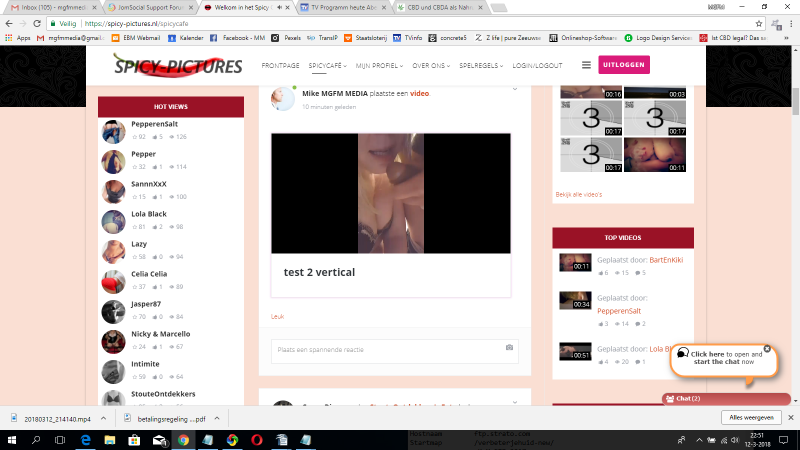Open Chrome three-dot menu
This screenshot has height=450, width=800.
791,23
